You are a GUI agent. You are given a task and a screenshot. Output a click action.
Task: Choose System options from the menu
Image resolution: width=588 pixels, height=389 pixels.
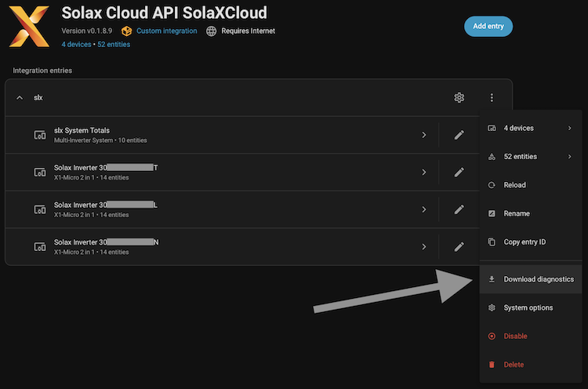(x=531, y=307)
